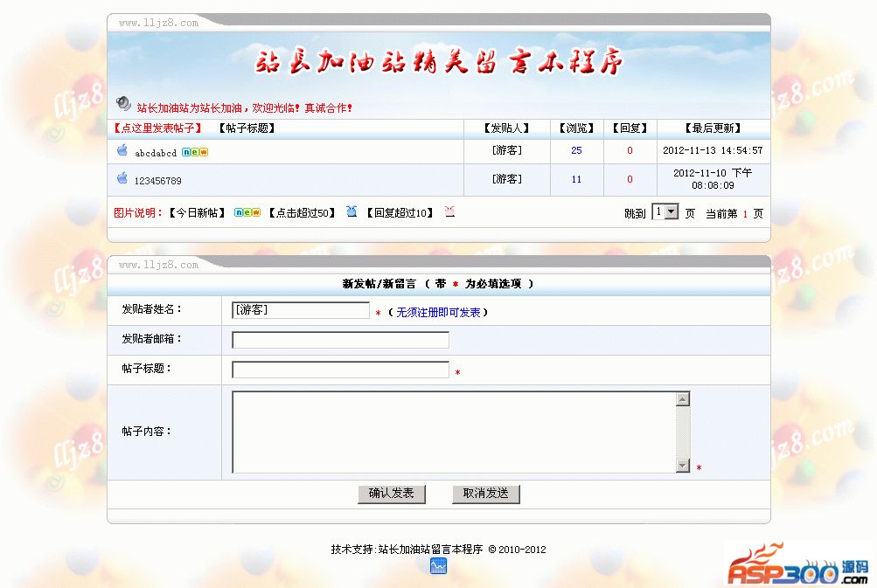The width and height of the screenshot is (877, 588).
Task: Click the apple icon beside abcdabcd
Action: point(122,149)
